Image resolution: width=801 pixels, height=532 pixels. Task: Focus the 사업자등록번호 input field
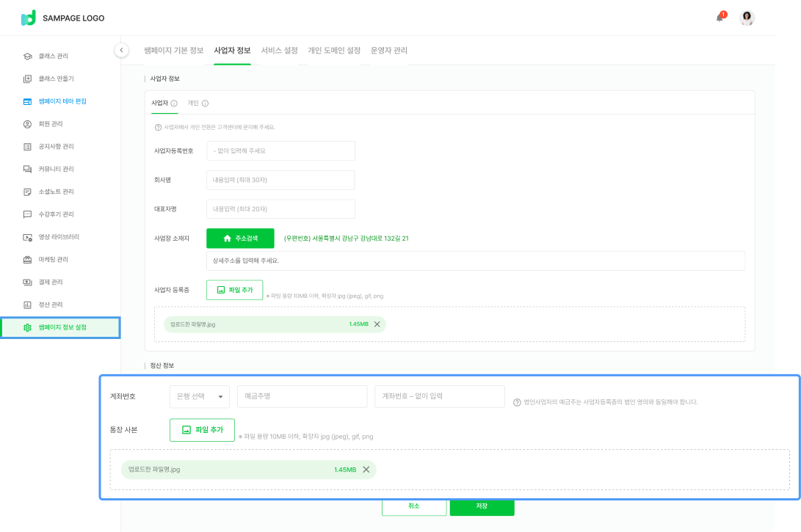pyautogui.click(x=280, y=150)
